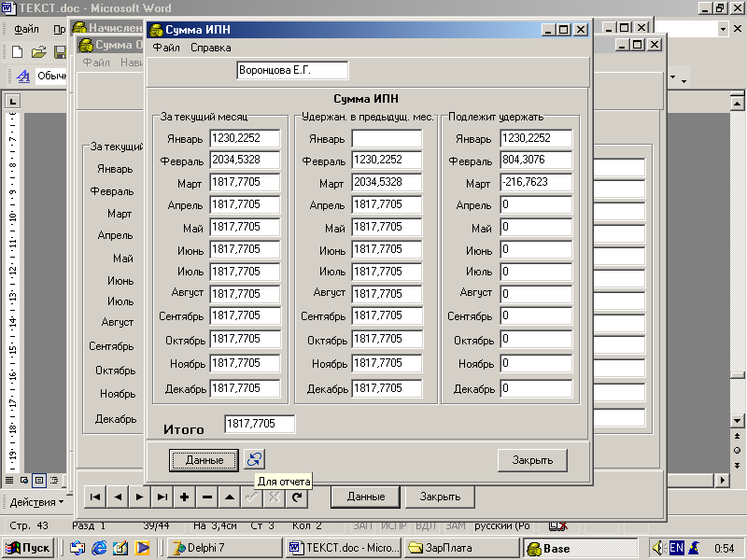Open the Действия dropdown in Word

(37, 502)
